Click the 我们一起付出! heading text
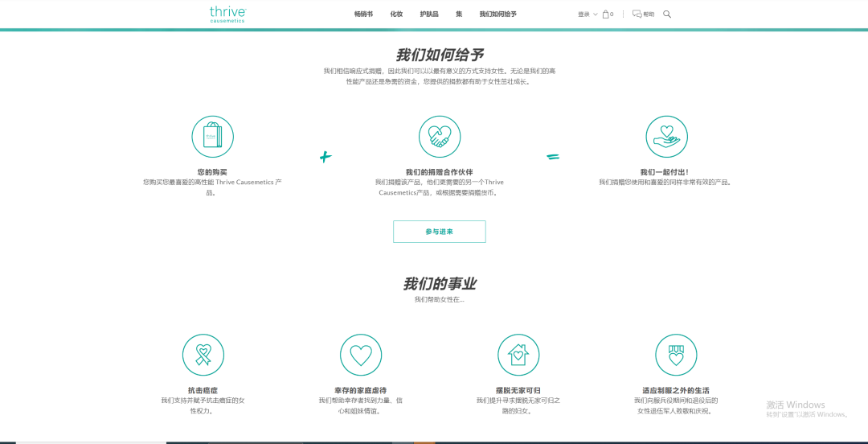 [665, 172]
